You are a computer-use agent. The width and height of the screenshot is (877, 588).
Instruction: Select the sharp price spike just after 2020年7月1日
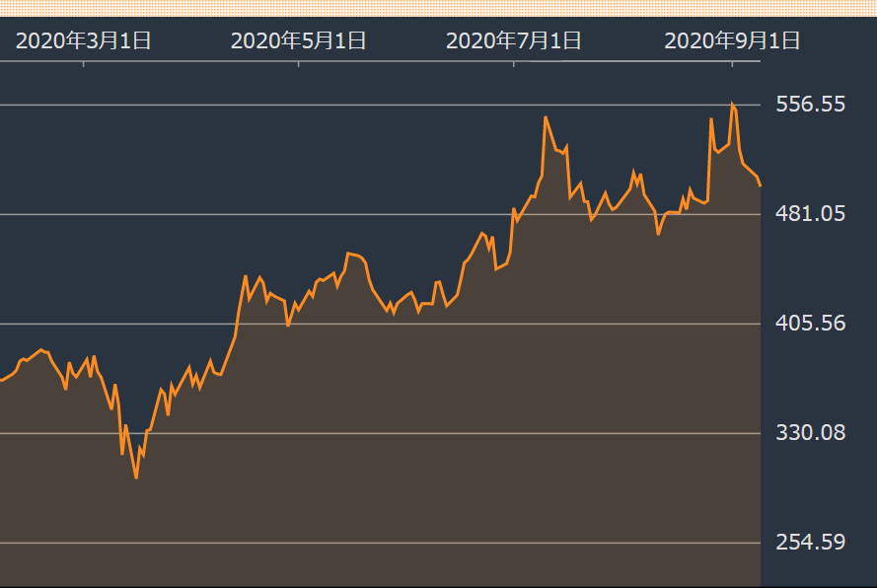546,117
